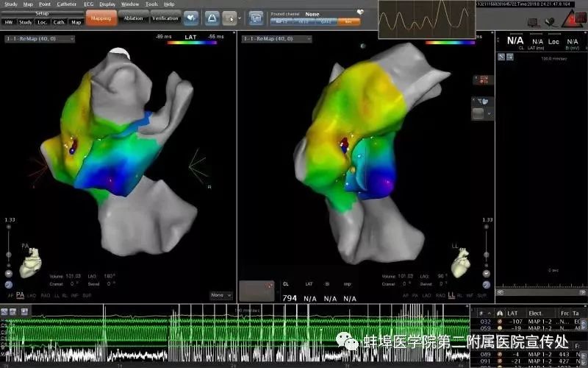The image size is (588, 368).
Task: Click left viewer blue round button below slider
Action: click(8, 285)
